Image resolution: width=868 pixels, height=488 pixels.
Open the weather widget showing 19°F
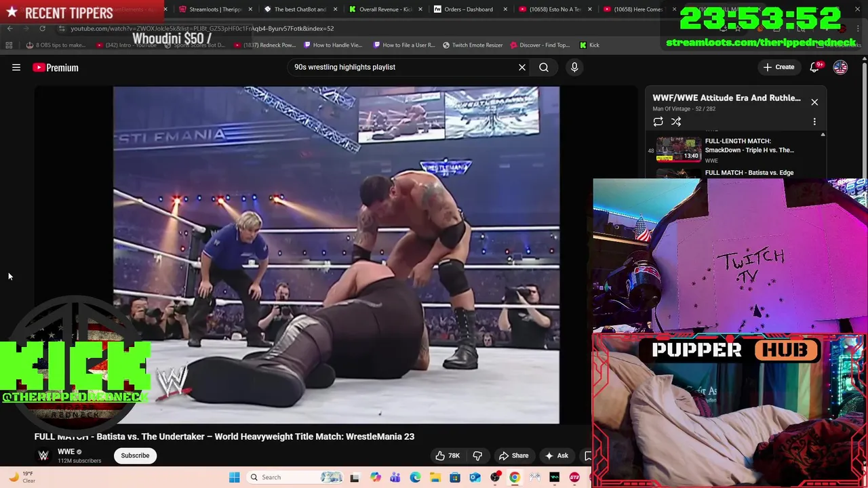(x=21, y=477)
